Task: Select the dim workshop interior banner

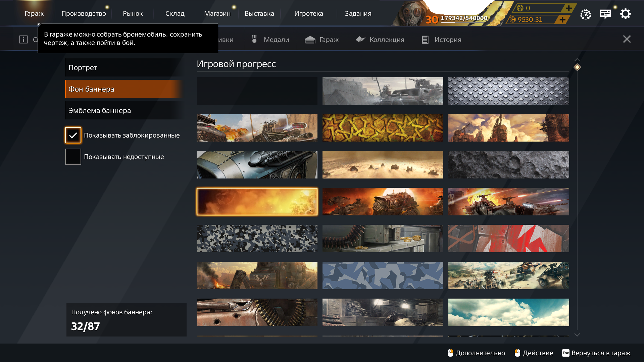Action: (383, 312)
